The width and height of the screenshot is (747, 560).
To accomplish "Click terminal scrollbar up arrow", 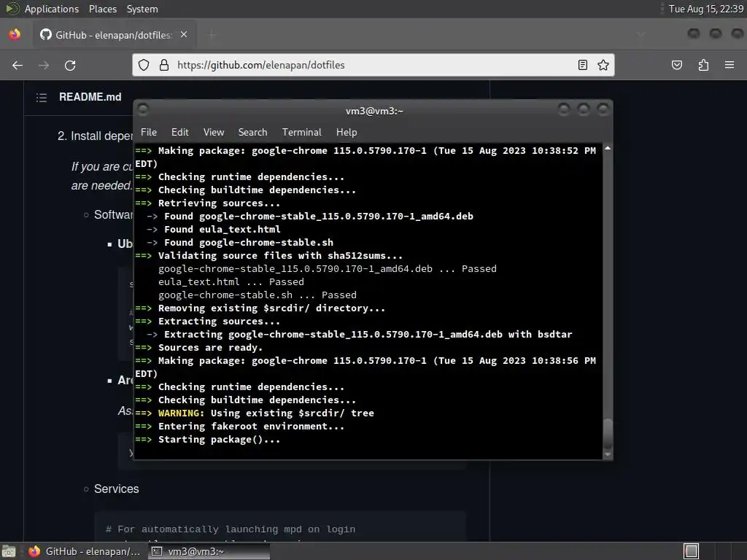I will pyautogui.click(x=608, y=149).
